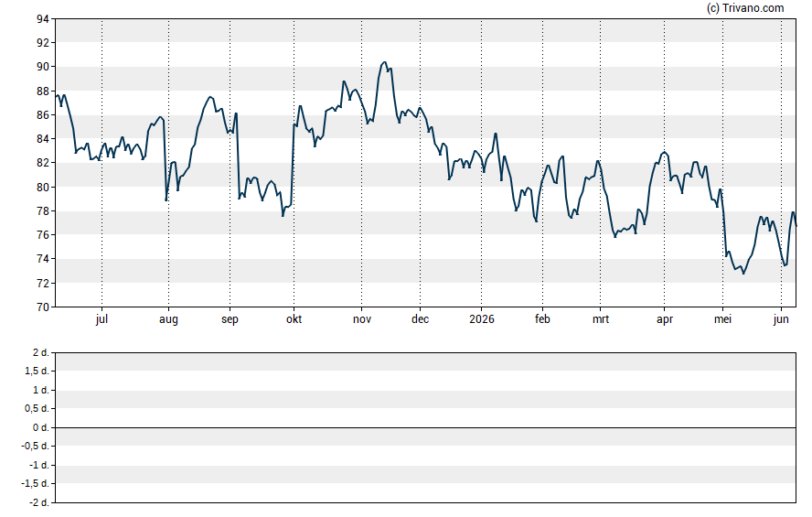Viewport: 812px width, 517px height.
Task: Click the 84 price axis value
Action: 43,139
